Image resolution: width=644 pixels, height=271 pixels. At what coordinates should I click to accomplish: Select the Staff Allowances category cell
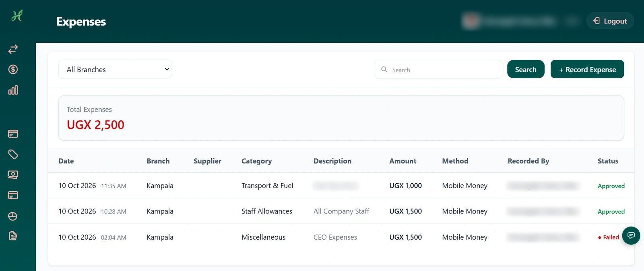tap(267, 211)
